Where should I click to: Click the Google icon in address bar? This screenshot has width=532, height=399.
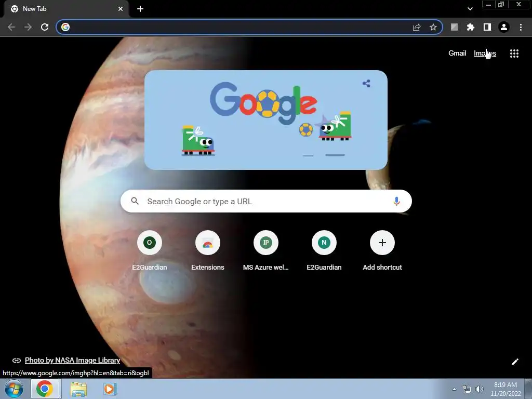tap(65, 27)
